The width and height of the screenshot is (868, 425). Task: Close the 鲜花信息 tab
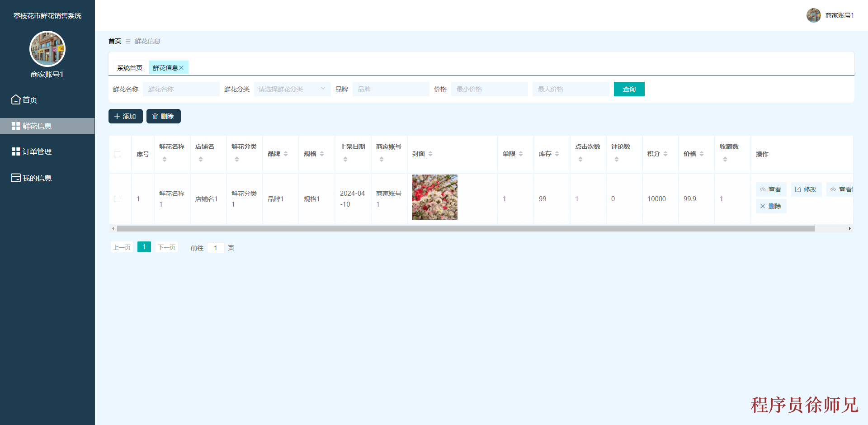coord(181,67)
